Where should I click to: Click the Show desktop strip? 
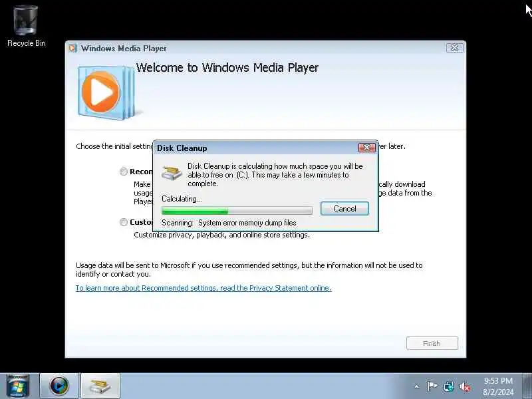527,386
